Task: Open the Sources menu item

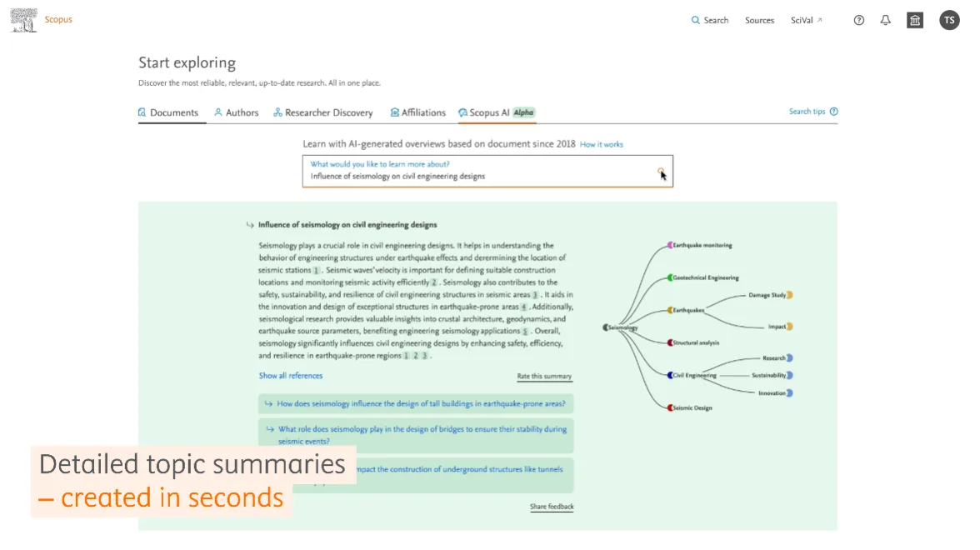Action: (x=759, y=20)
